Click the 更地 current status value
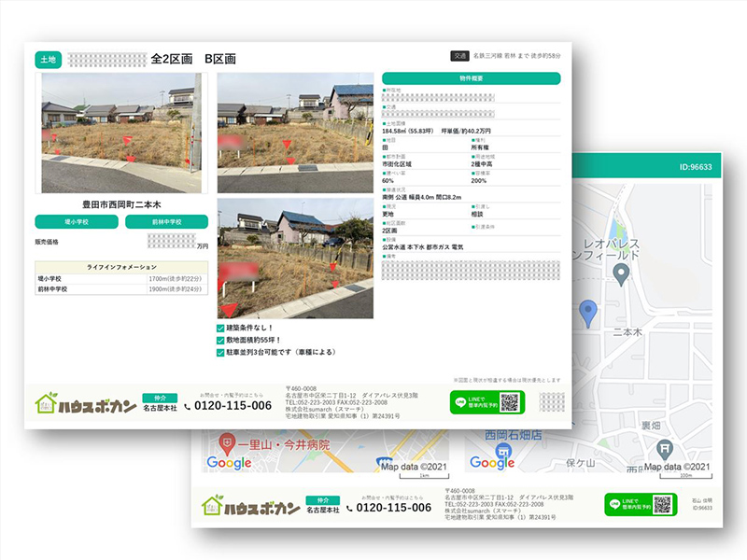 [x=388, y=215]
